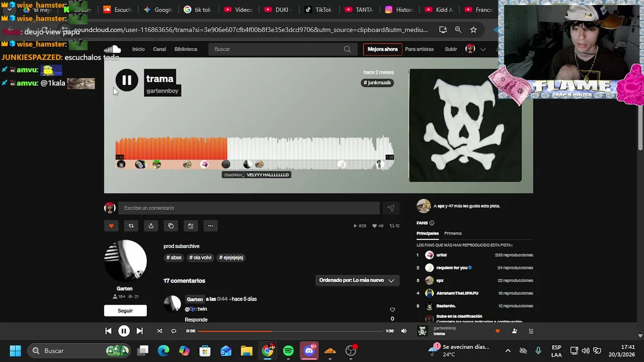Click the Seguir button under Garten
The width and height of the screenshot is (644, 362).
(x=125, y=311)
